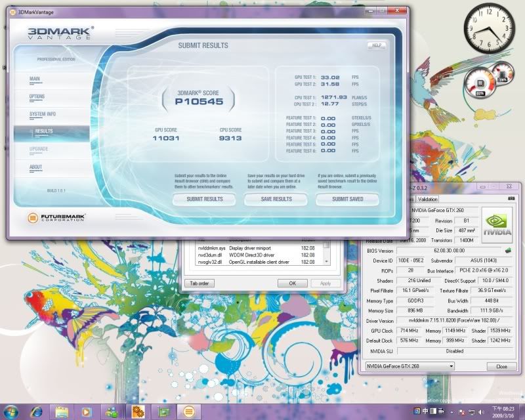
Task: Click the CPU meter gauge gadget
Action: 480,83
